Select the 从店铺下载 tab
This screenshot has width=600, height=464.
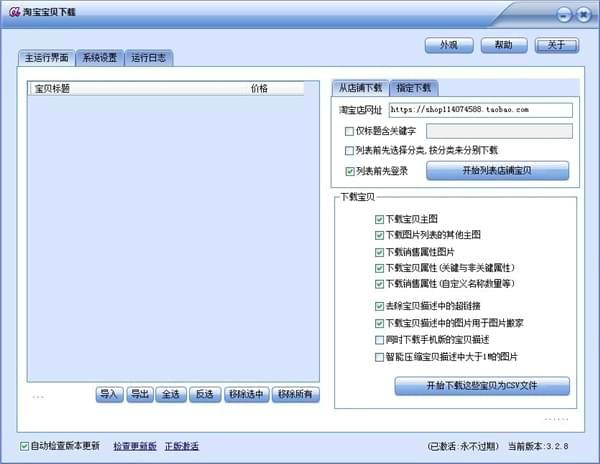(x=360, y=88)
